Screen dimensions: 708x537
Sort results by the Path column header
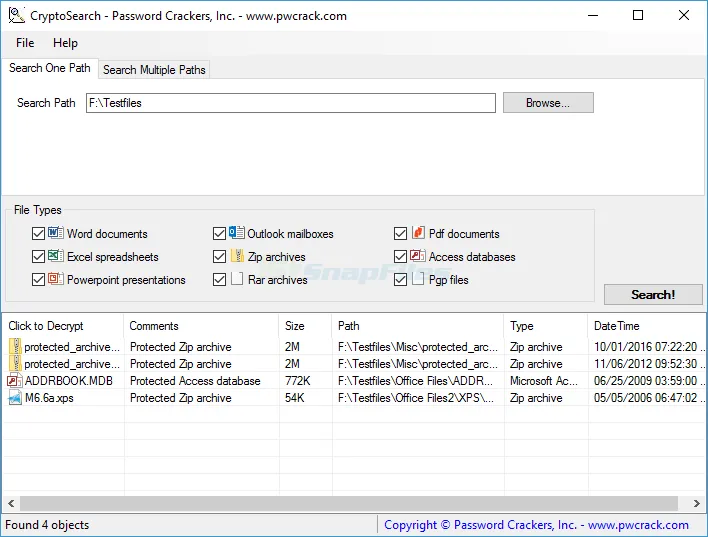tap(418, 326)
